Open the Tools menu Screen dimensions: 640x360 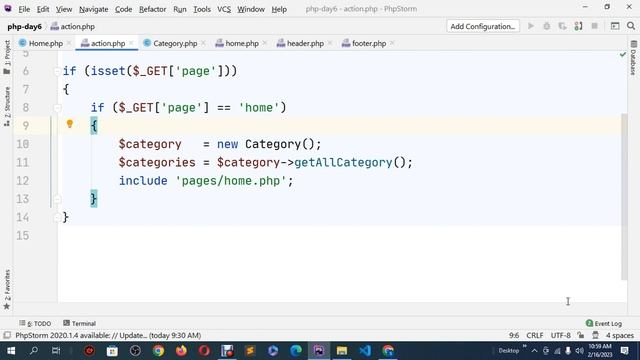pos(202,9)
